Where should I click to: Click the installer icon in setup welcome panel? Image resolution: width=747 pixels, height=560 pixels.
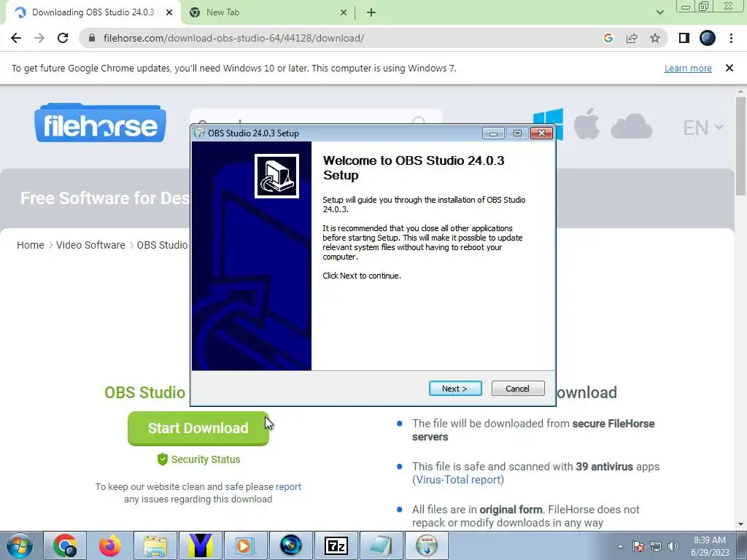coord(276,176)
